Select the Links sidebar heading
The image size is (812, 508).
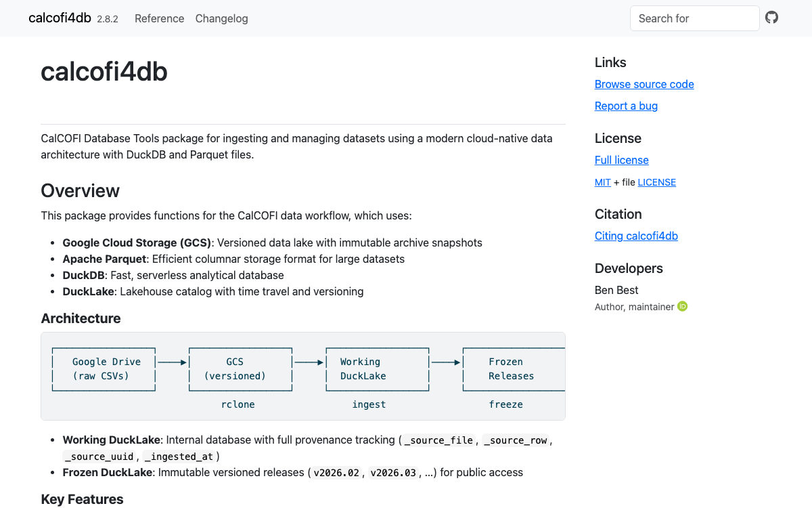tap(610, 62)
